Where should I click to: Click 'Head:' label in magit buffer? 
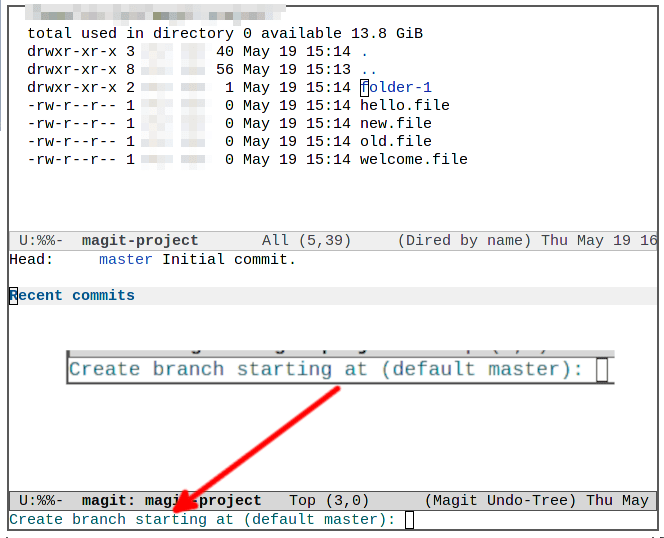31,259
